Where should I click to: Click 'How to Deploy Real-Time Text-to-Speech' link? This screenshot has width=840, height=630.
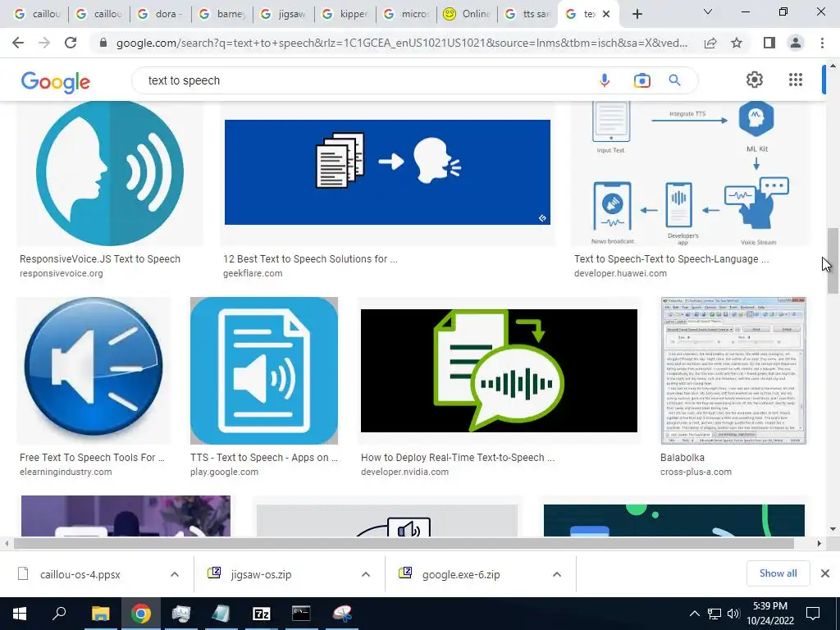[458, 458]
